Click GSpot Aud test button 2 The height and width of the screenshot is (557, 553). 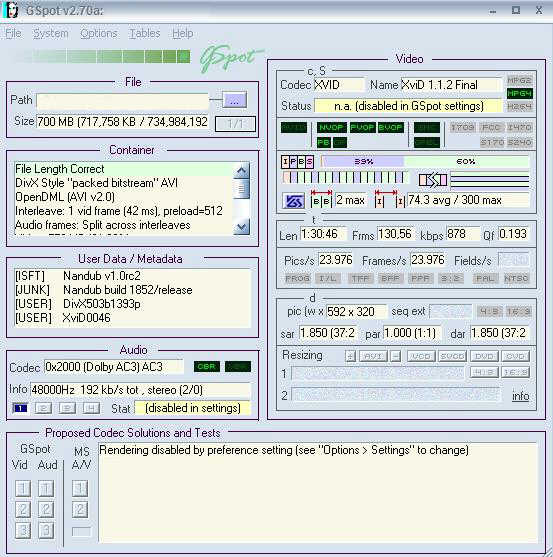(46, 509)
